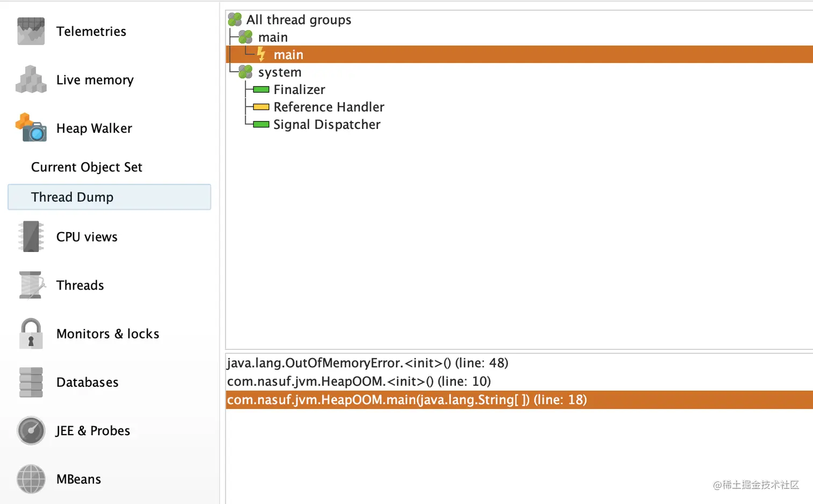Open the MBeans section
813x504 pixels.
tap(79, 479)
